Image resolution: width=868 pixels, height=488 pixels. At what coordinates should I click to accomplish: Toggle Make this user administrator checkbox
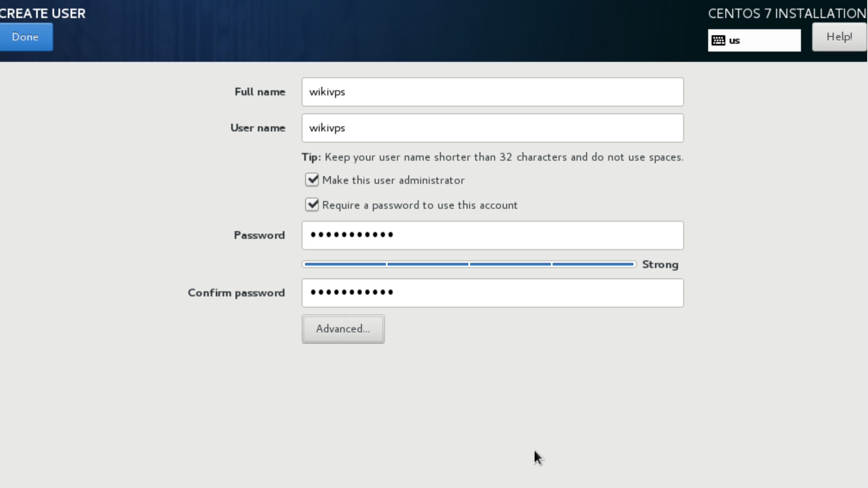(312, 180)
